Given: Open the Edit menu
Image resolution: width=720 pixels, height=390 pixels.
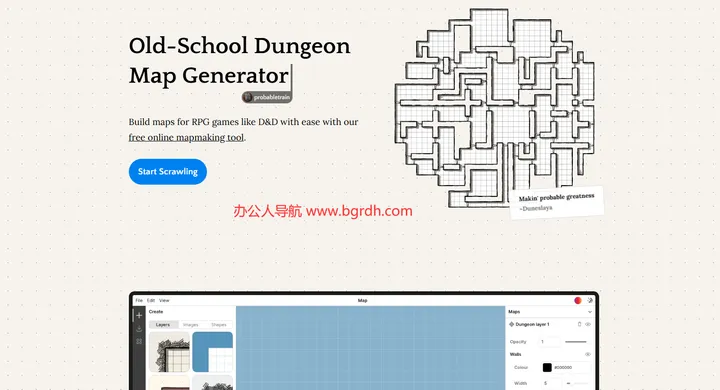Looking at the screenshot, I should pyautogui.click(x=151, y=300).
